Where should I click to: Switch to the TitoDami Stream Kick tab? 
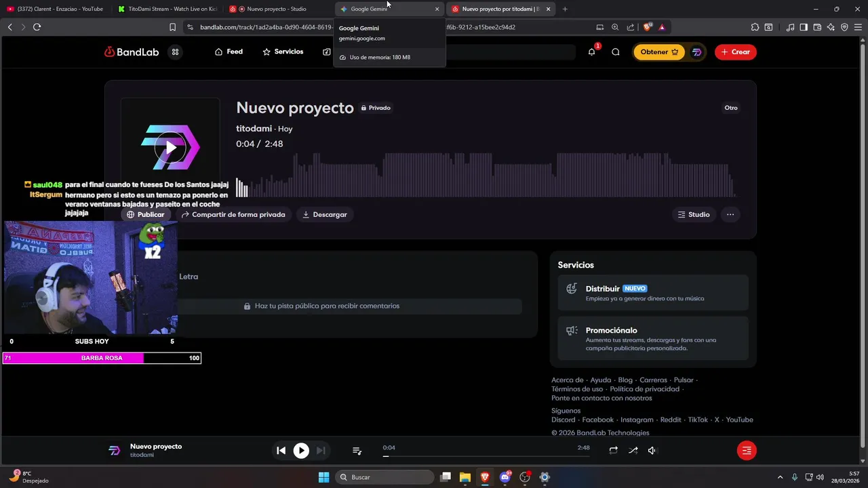[166, 9]
